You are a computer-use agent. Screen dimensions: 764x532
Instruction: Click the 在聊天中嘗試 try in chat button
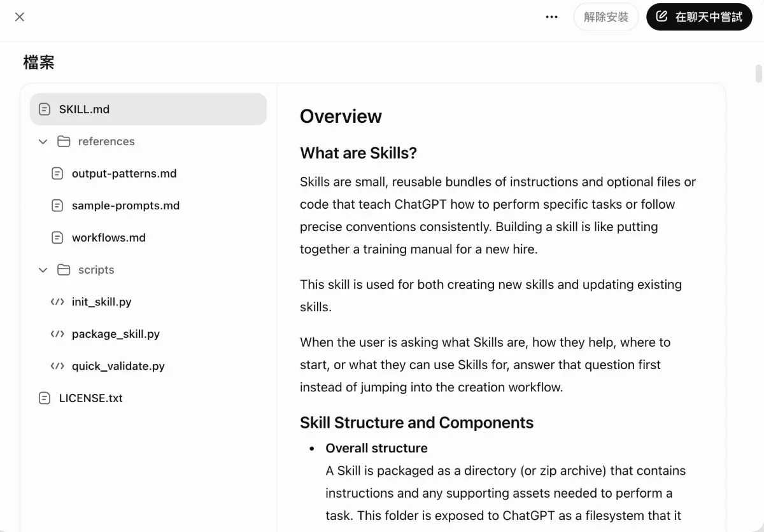699,17
